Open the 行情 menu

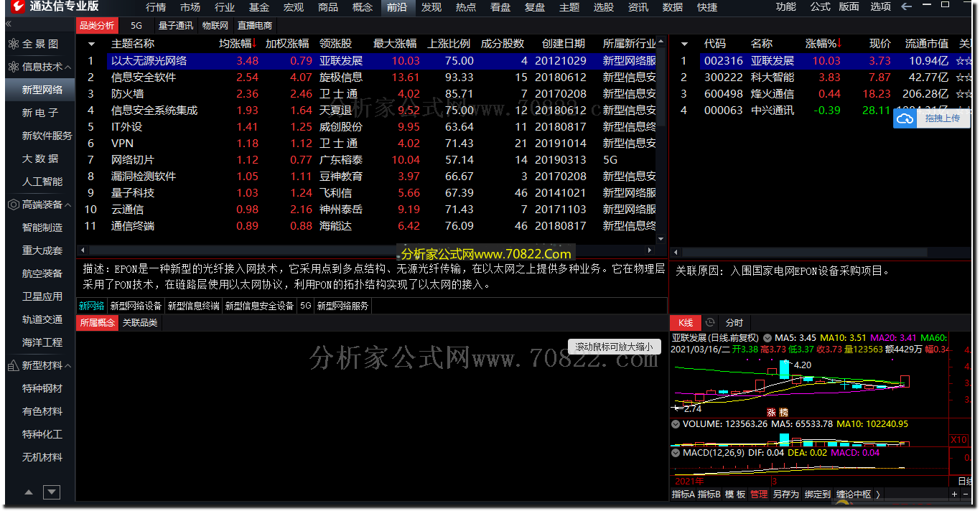156,7
